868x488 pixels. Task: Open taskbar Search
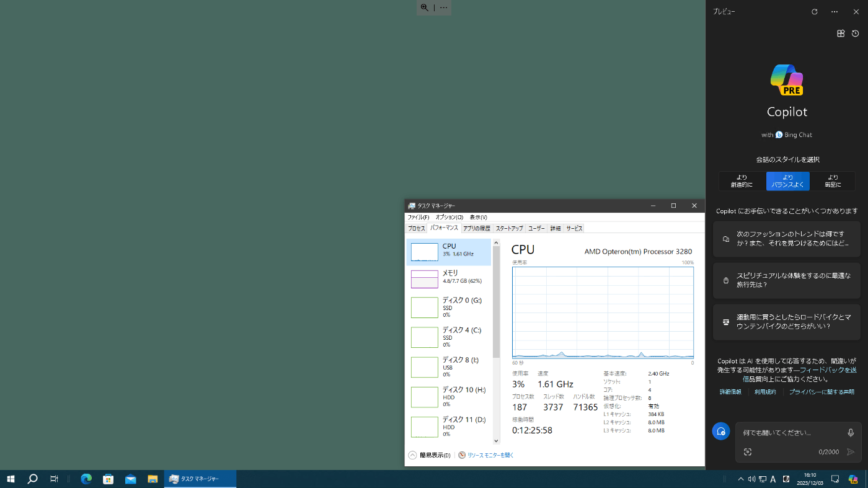(33, 479)
